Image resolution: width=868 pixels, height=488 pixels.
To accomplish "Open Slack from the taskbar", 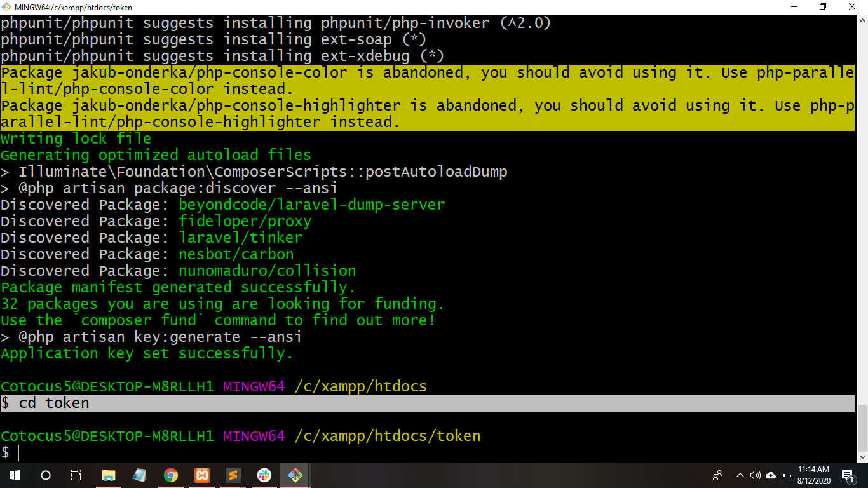I will [x=264, y=475].
